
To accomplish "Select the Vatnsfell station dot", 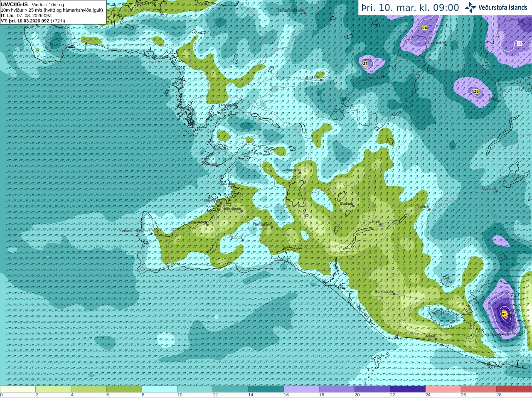I will 496,192.
